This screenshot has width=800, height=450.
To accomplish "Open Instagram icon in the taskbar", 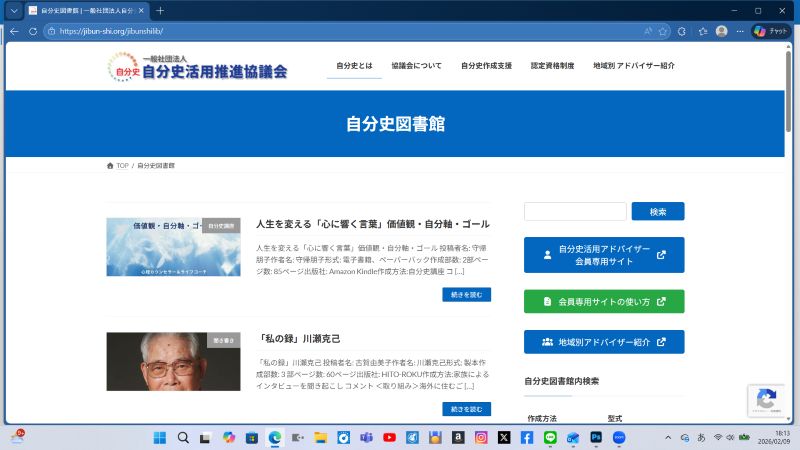I will click(481, 437).
